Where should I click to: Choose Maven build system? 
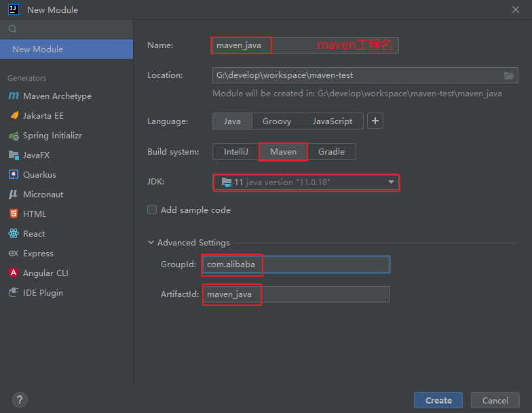point(284,152)
